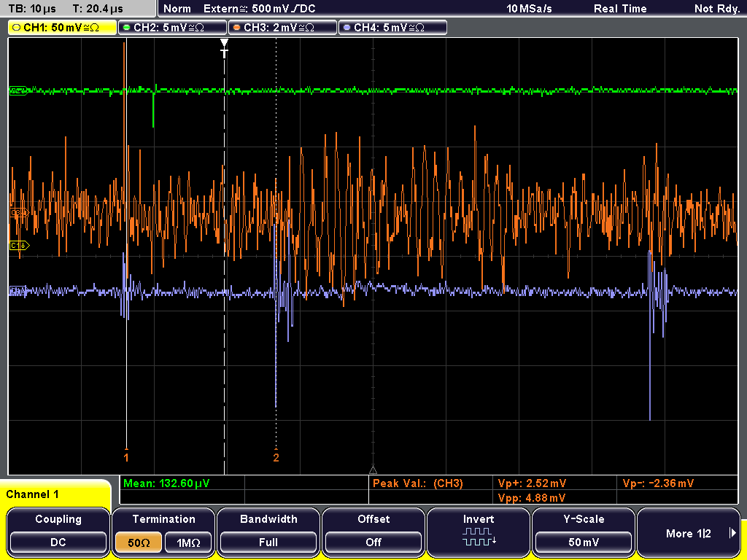Select cursor 2 marker label
This screenshot has height=560, width=747.
click(x=276, y=456)
